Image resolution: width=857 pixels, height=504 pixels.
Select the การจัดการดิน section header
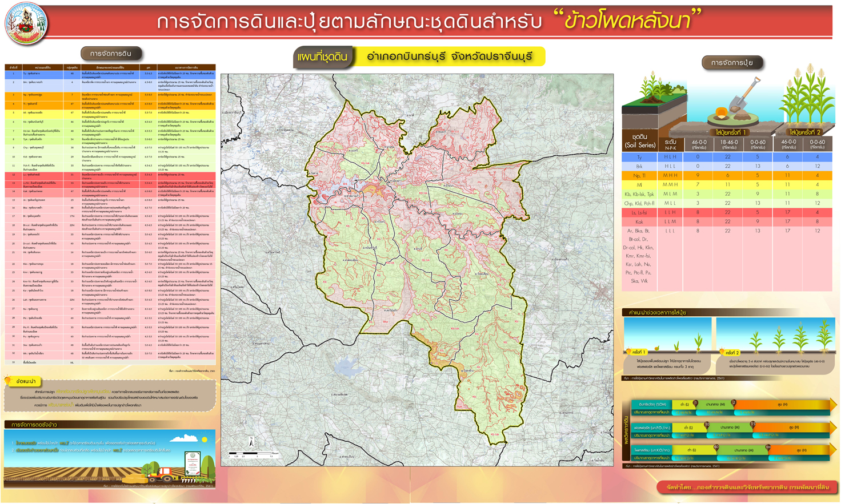[x=111, y=54]
